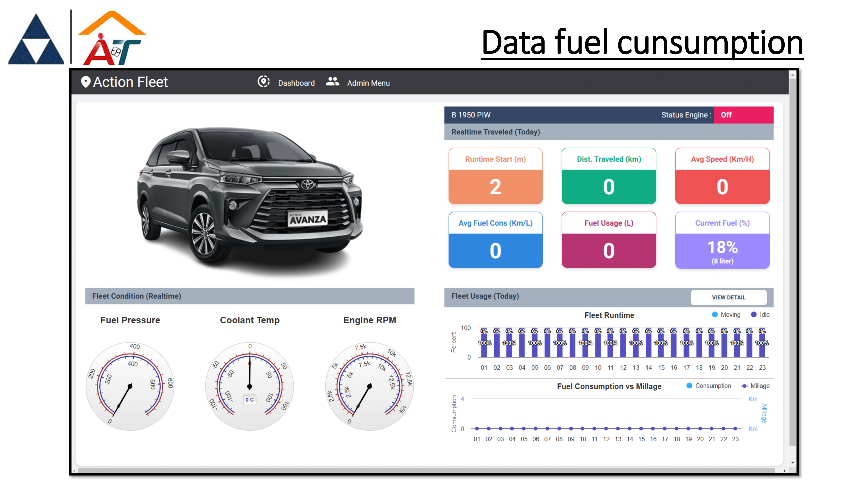Viewport: 868px width, 488px height.
Task: Click the Action Fleet brand title
Action: 130,82
